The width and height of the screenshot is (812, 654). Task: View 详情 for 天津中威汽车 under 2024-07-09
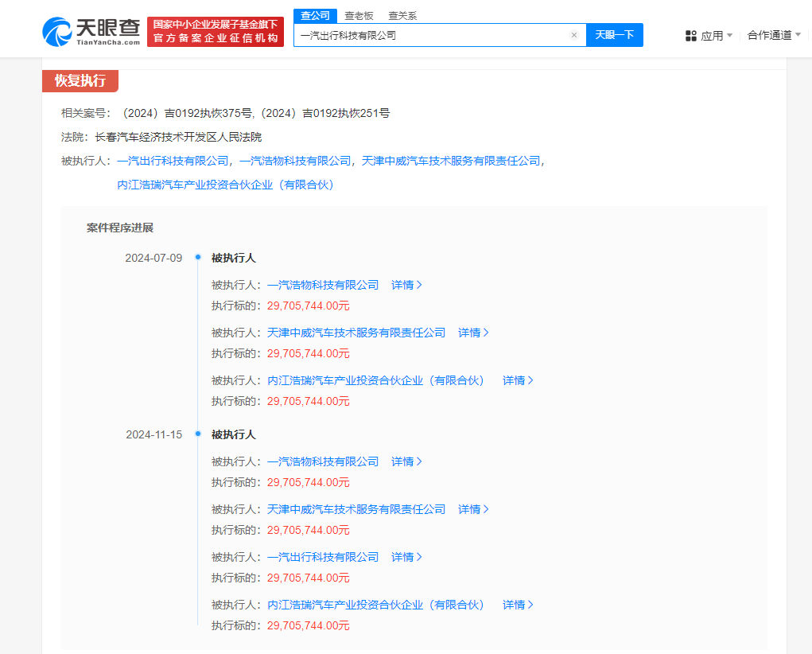473,333
